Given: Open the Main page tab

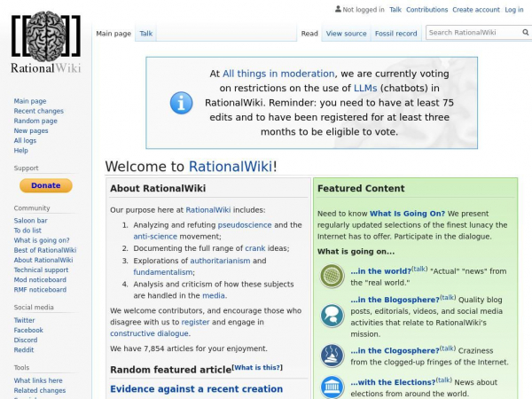Looking at the screenshot, I should point(113,34).
